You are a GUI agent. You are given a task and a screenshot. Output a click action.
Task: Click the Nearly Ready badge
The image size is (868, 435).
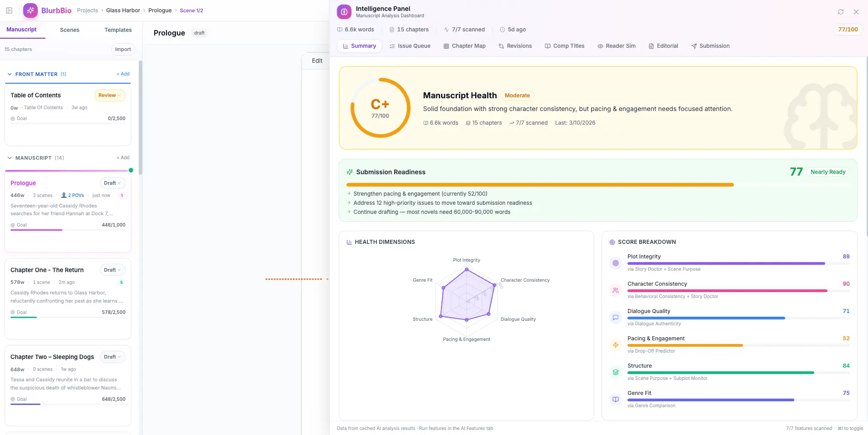(828, 172)
